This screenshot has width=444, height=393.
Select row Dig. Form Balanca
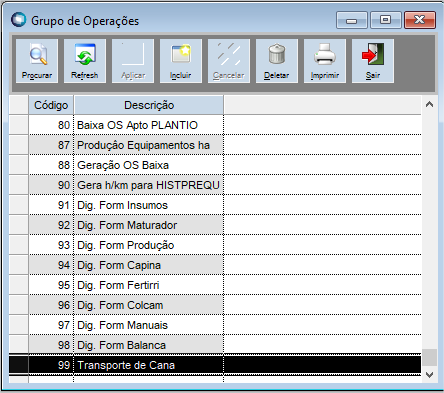[215, 345]
